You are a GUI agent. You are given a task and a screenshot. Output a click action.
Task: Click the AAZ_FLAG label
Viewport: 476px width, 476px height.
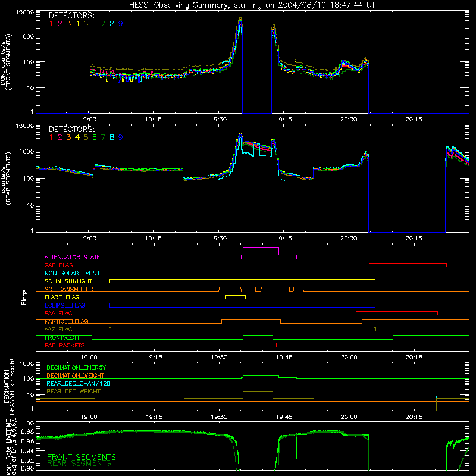pyautogui.click(x=58, y=329)
